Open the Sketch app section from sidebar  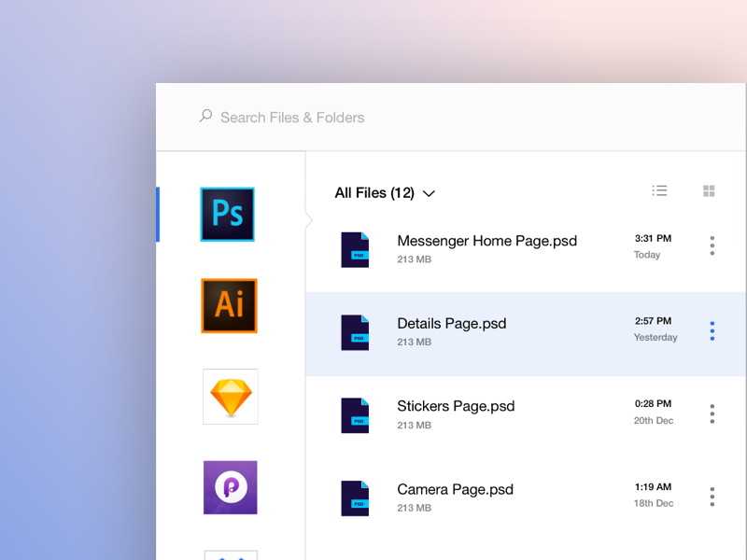tap(229, 397)
